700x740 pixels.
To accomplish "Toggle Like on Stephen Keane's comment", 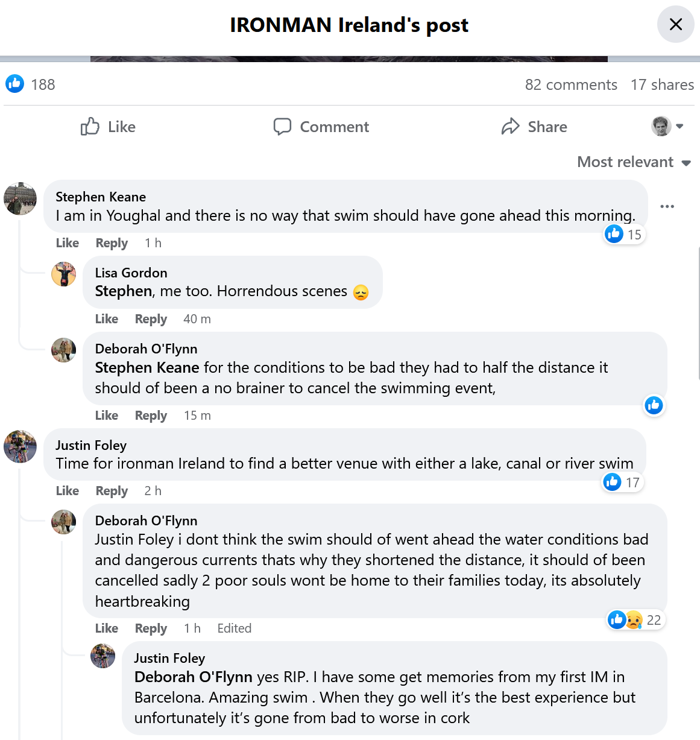I will click(x=68, y=243).
